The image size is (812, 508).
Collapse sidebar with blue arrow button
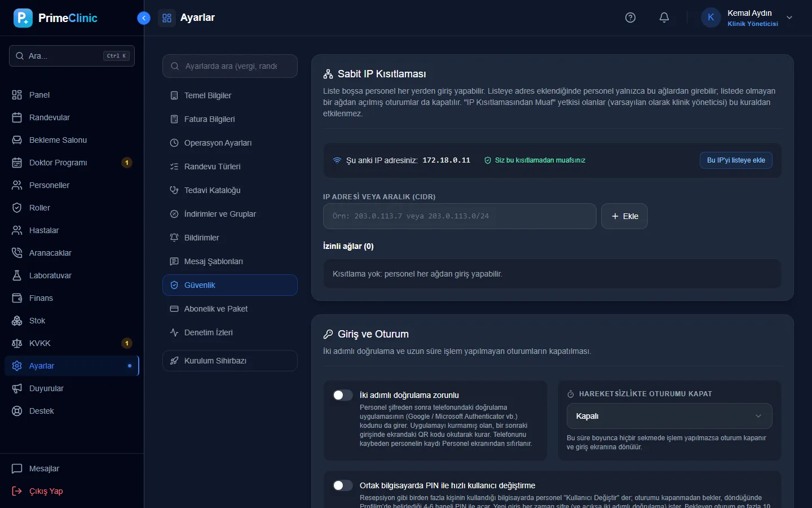tap(144, 18)
